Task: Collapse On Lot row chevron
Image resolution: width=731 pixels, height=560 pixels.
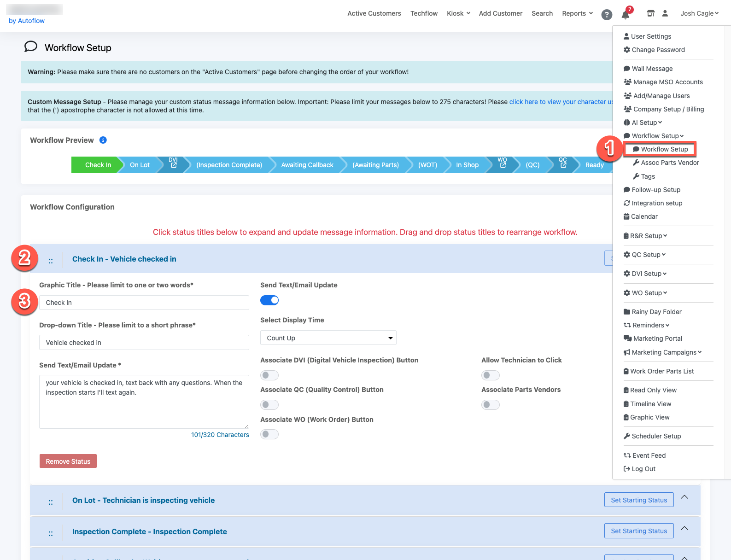Action: click(x=684, y=497)
